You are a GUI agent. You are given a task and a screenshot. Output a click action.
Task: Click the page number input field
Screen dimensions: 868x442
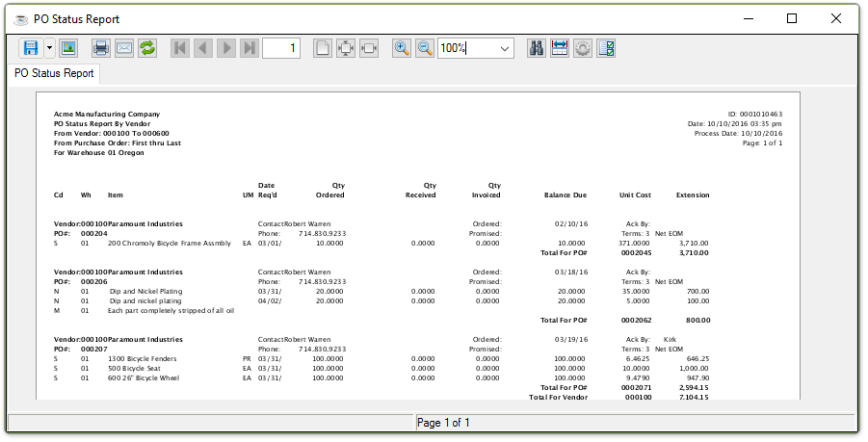point(281,48)
